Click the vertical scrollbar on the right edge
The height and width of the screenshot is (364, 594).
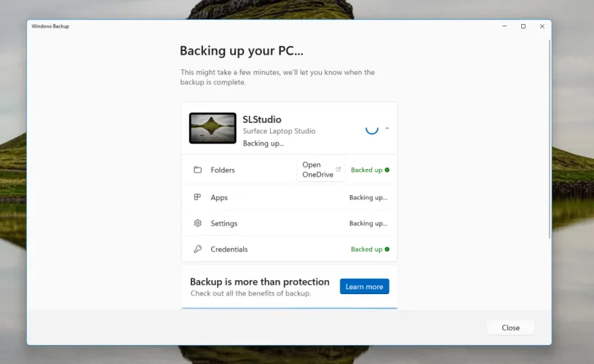click(x=549, y=138)
